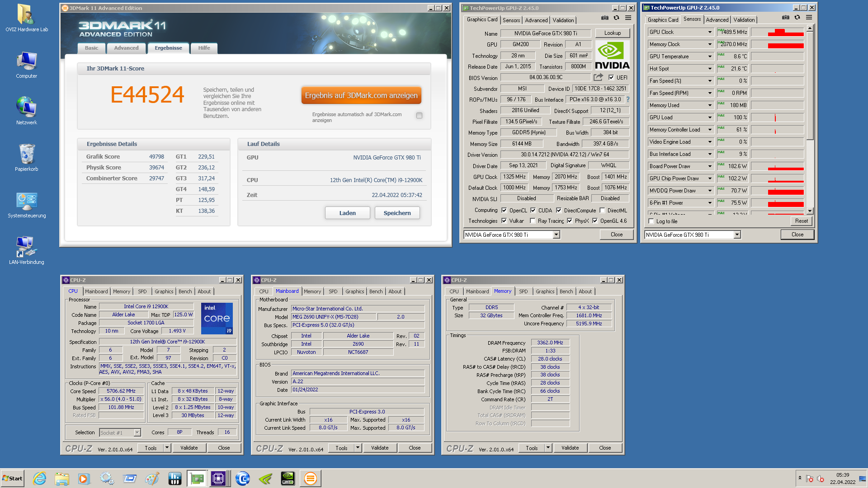
Task: Open the Hot Spot sensor dropdown
Action: 710,69
